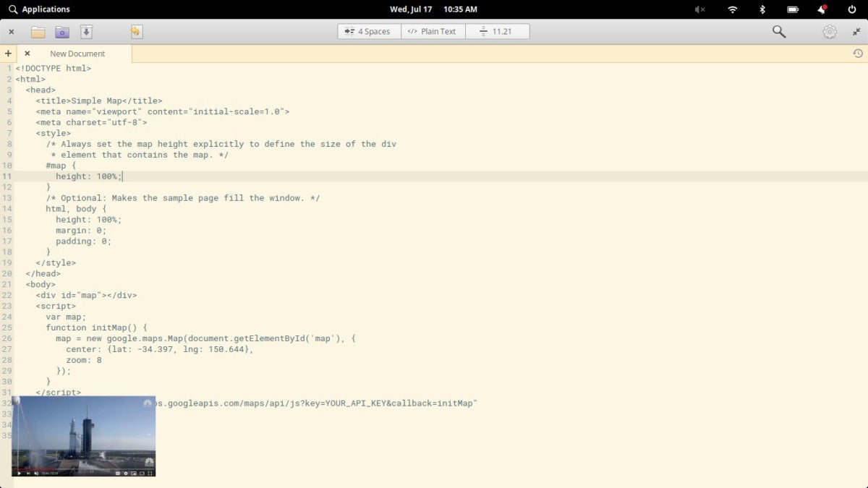Toggle captions in the video player
Screen dimensions: 868x488
118,474
